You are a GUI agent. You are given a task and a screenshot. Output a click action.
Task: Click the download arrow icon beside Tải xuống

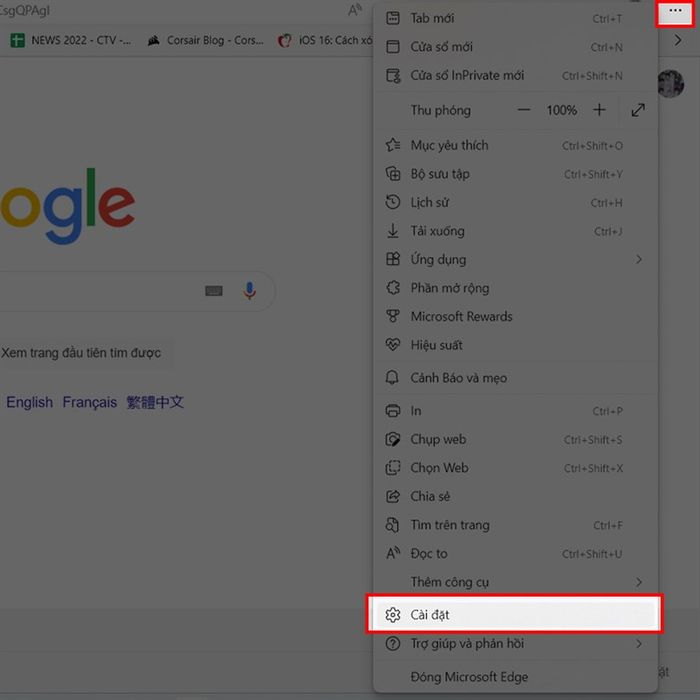pos(393,231)
